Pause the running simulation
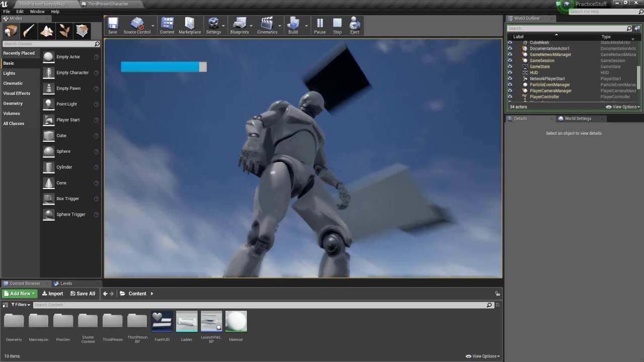 pyautogui.click(x=320, y=26)
